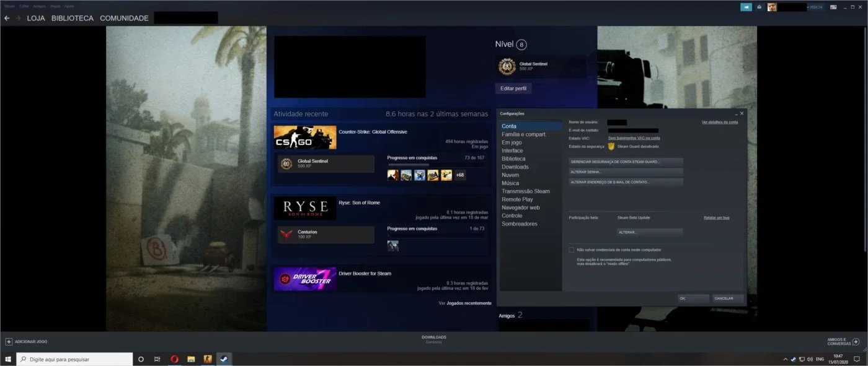The image size is (868, 366).
Task: Go to BIBLIOTECA tab
Action: 73,18
